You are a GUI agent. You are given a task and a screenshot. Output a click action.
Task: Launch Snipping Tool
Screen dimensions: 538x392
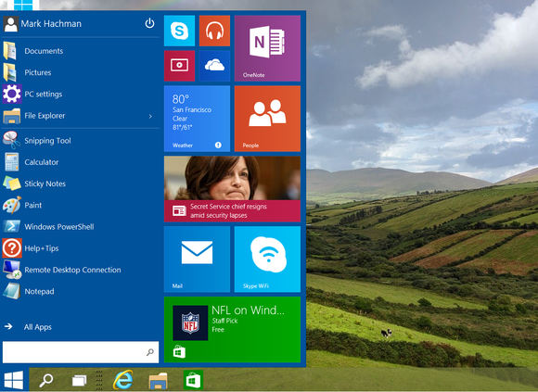81,141
